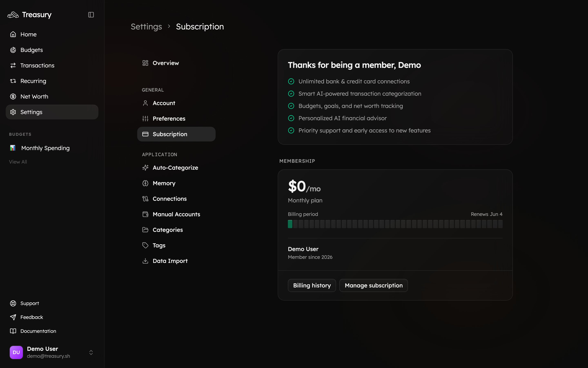Click the check beside Personalized AI financial advisor
Image resolution: width=588 pixels, height=368 pixels.
(x=291, y=118)
